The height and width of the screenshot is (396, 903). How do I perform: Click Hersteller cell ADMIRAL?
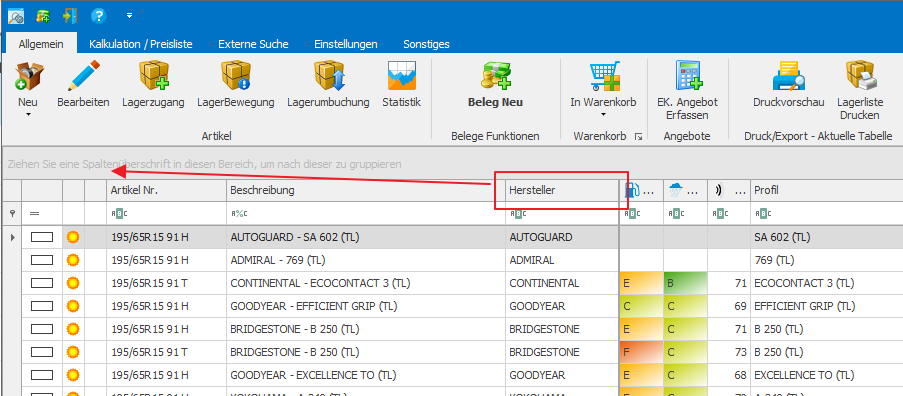(562, 260)
